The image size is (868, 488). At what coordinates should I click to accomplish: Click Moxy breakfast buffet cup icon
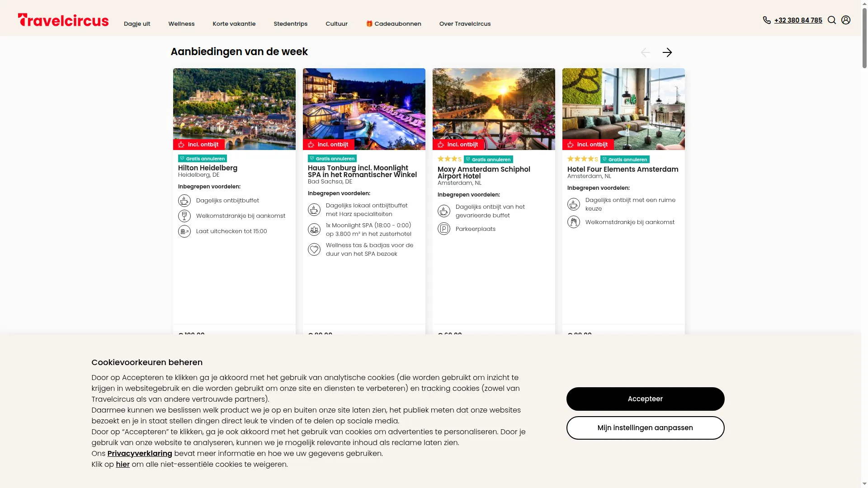coord(444,211)
